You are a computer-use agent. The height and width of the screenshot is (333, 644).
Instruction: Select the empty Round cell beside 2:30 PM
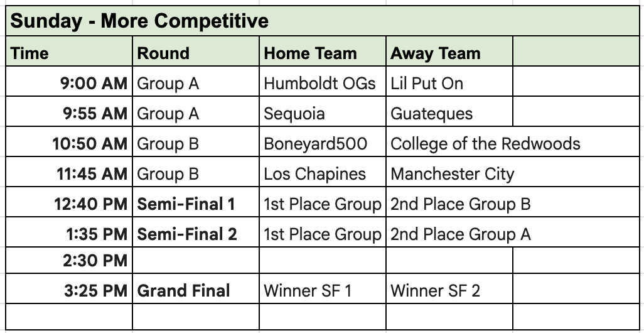click(195, 261)
